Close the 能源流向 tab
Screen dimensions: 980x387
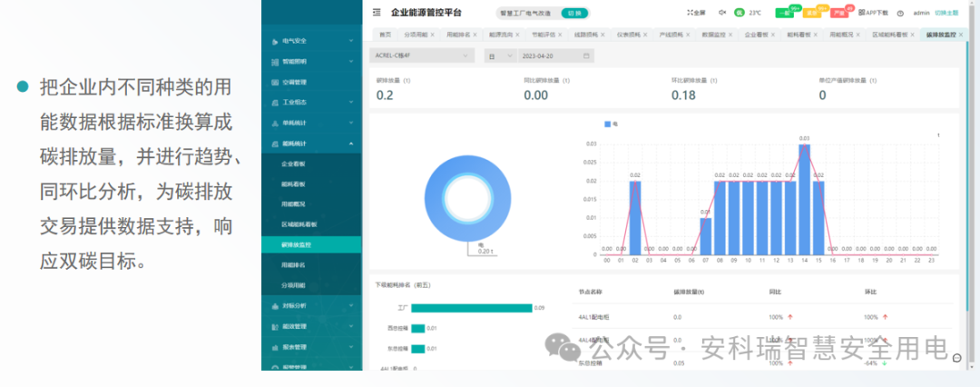(517, 35)
